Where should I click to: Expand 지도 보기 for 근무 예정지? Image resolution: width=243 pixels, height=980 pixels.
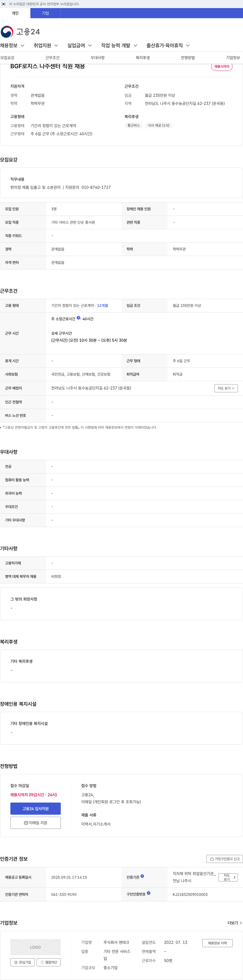[226, 388]
